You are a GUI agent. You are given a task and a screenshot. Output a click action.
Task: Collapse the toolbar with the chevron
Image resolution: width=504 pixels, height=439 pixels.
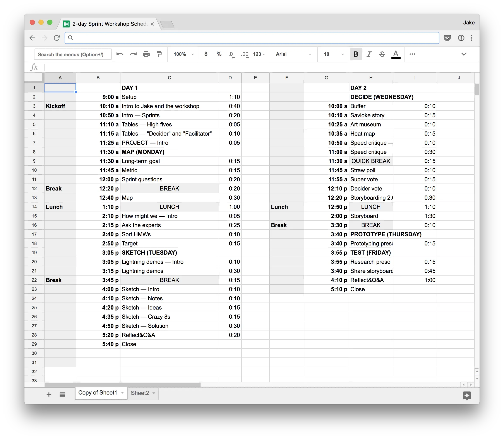[464, 54]
